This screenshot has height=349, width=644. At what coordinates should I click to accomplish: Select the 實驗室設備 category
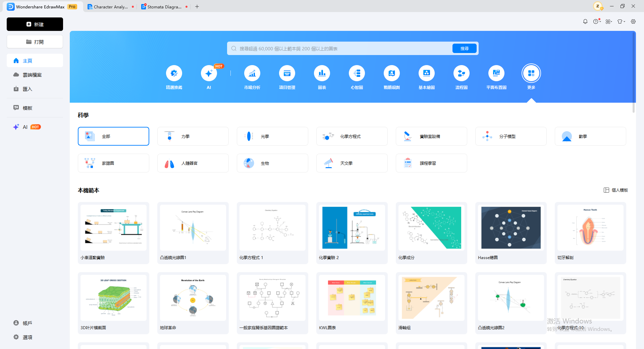tap(431, 136)
